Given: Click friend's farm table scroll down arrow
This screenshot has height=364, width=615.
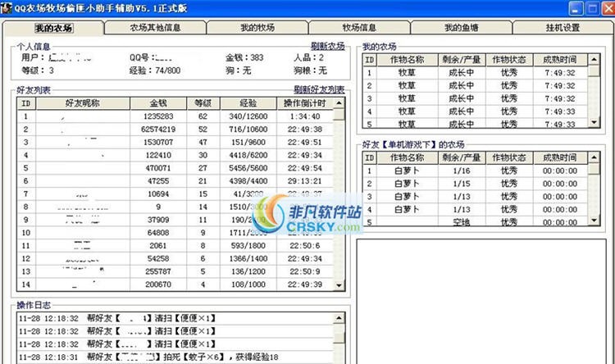Looking at the screenshot, I should [594, 221].
